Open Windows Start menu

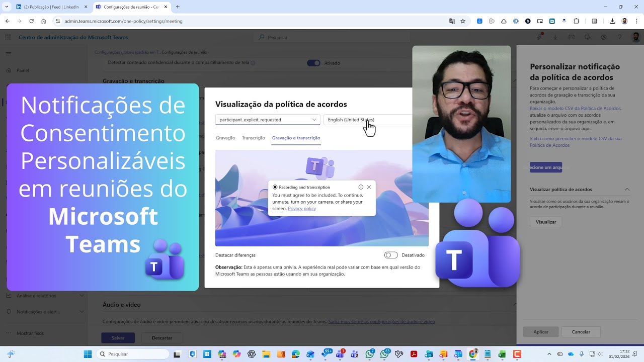point(88,354)
